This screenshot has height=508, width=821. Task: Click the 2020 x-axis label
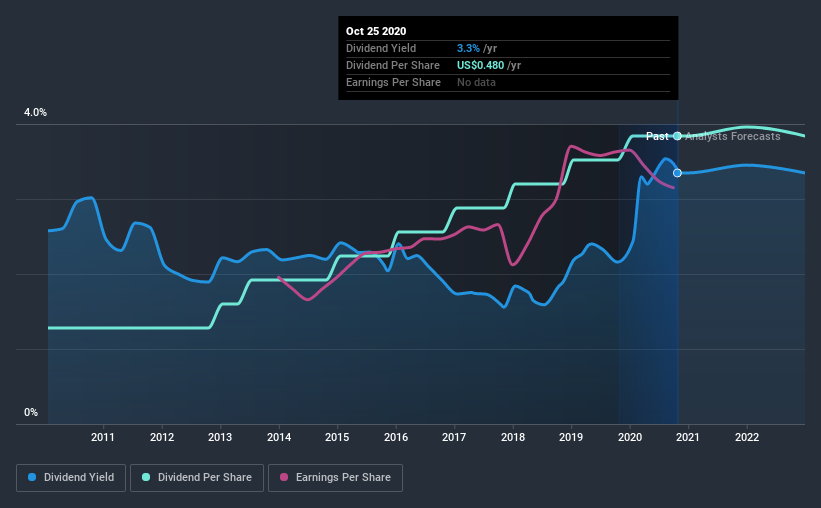tap(630, 437)
